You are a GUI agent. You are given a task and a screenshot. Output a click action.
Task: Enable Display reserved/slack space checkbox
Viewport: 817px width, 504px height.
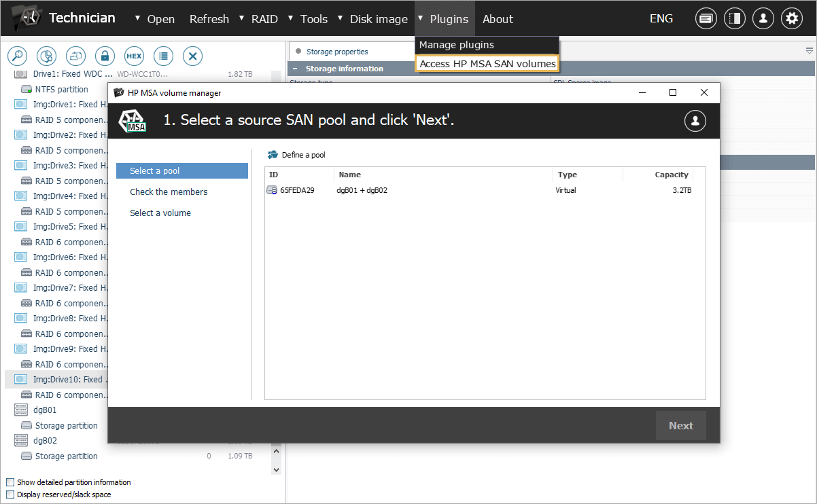[x=10, y=494]
